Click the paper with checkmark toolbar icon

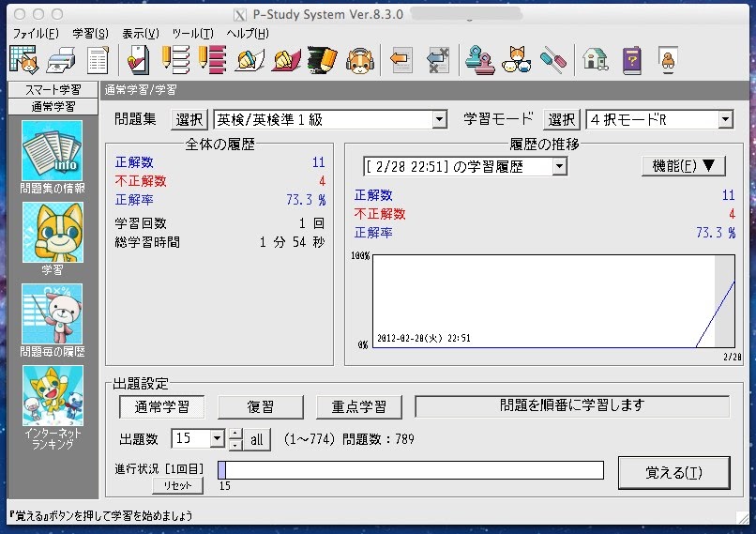tap(139, 60)
